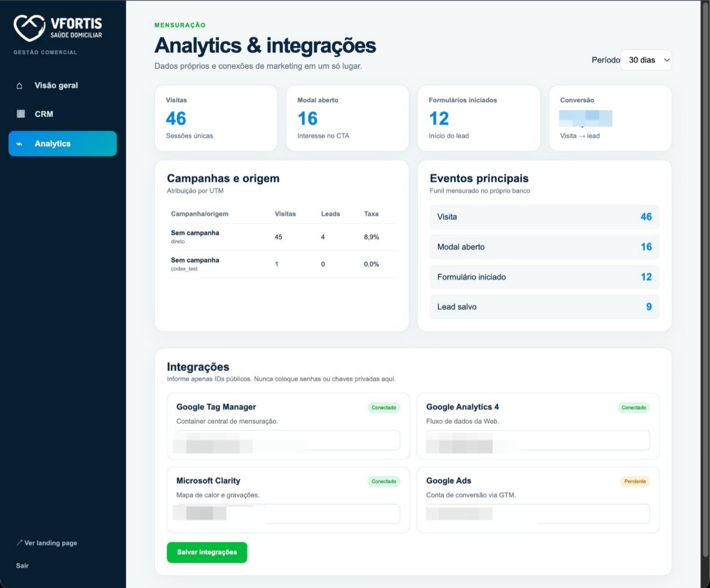
Task: Click the Leads column header
Action: pyautogui.click(x=331, y=214)
